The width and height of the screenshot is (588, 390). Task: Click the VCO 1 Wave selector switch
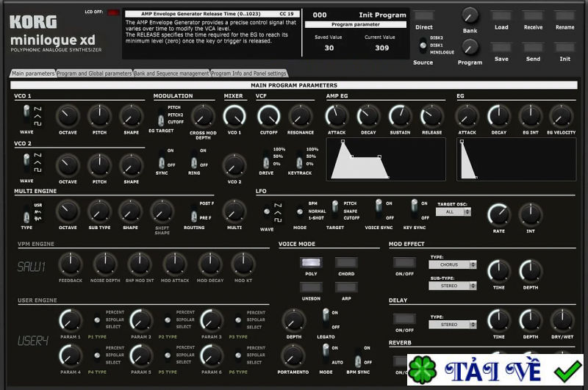(x=26, y=115)
